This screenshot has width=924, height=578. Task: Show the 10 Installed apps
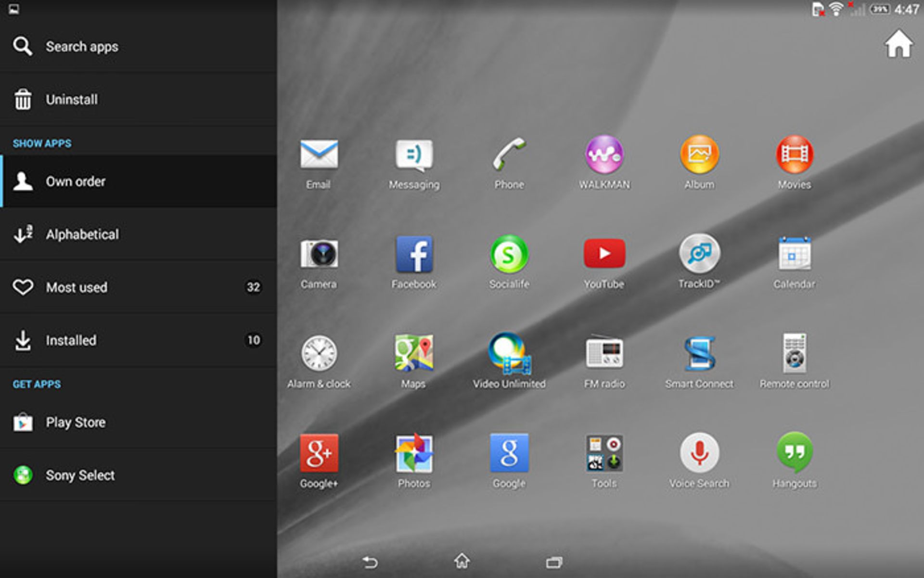click(71, 340)
